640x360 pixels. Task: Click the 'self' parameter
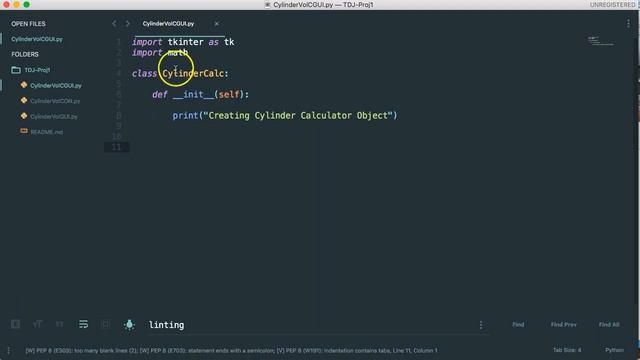[229, 95]
